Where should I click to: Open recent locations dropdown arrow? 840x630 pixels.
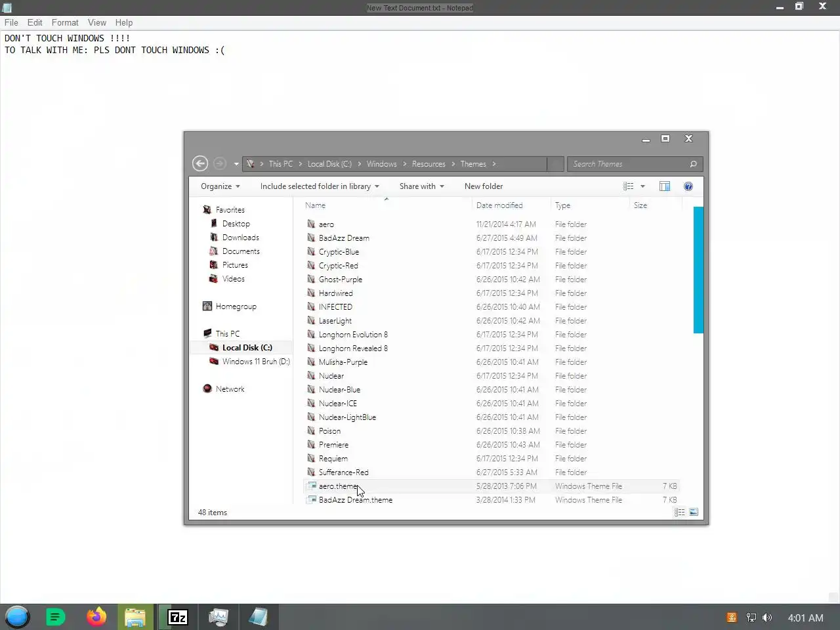(236, 164)
